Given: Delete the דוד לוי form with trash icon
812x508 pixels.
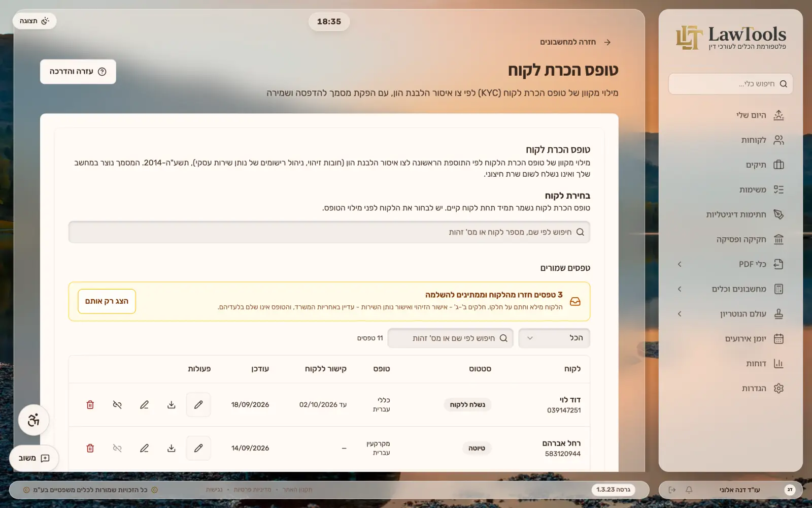Looking at the screenshot, I should [x=90, y=405].
